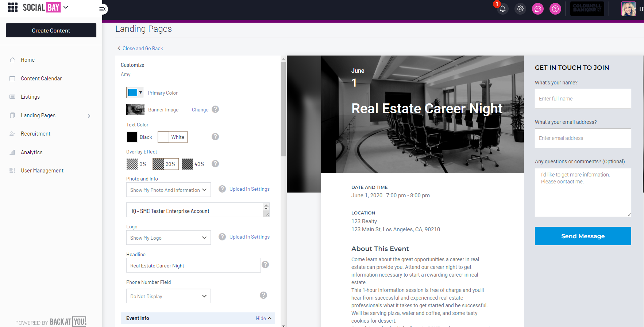Click Change banner image link
Image resolution: width=644 pixels, height=327 pixels.
(x=200, y=110)
